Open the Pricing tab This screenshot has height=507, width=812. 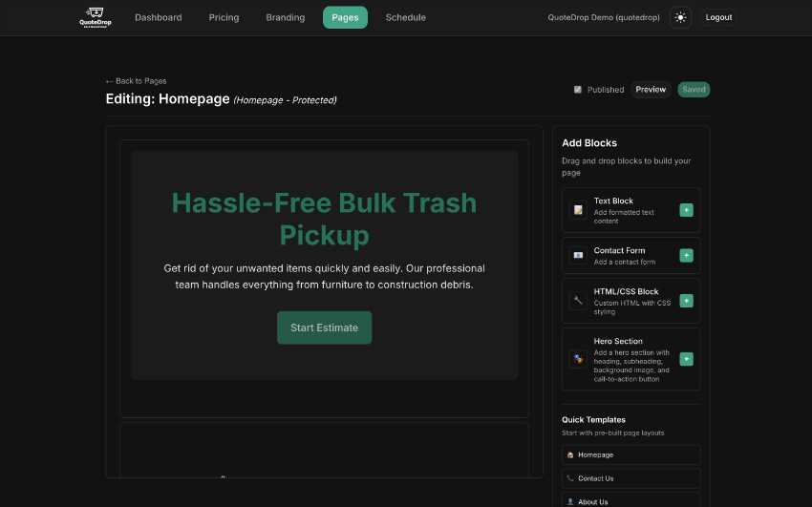pos(224,17)
